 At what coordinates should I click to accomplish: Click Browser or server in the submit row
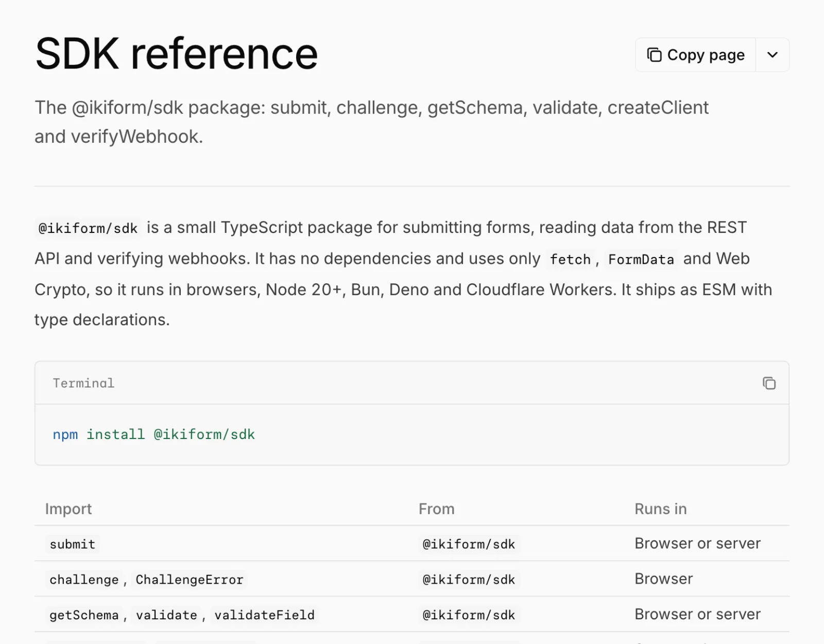pos(697,544)
